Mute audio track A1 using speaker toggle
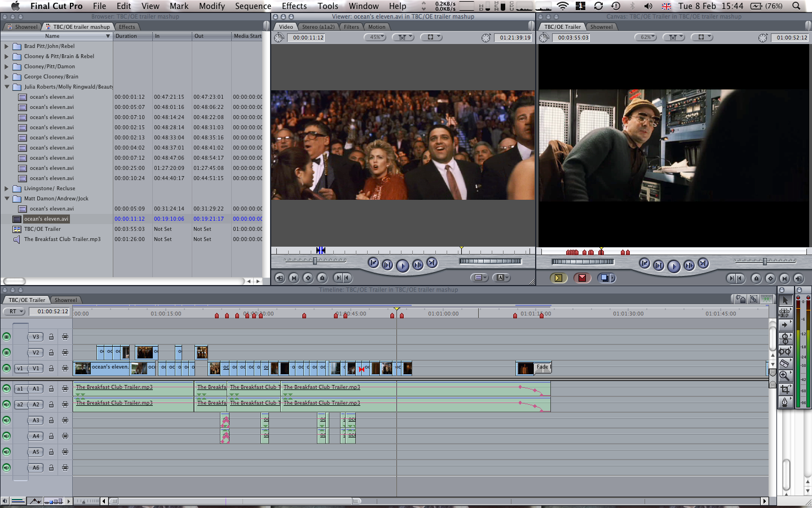Image resolution: width=812 pixels, height=508 pixels. pos(6,388)
